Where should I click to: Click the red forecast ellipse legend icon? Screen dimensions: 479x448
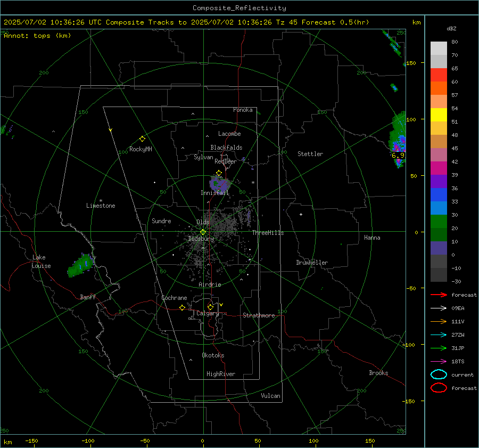click(x=439, y=388)
